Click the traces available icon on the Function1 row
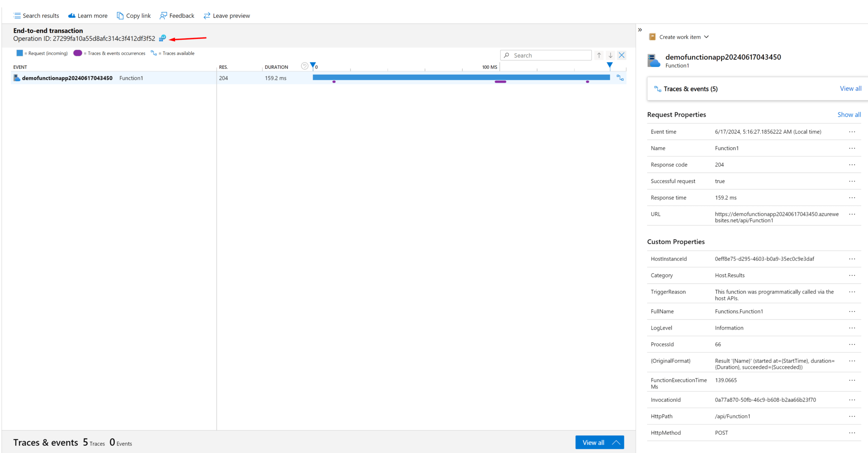868x453 pixels. 620,78
